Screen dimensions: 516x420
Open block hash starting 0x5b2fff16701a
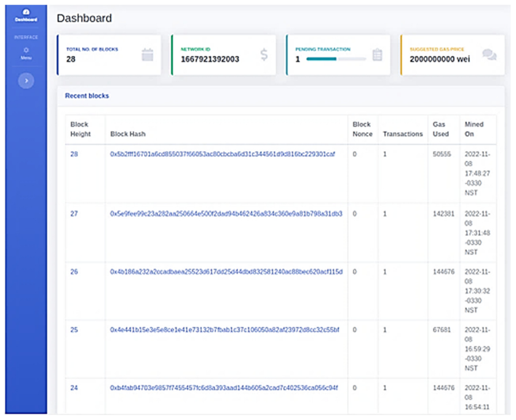222,154
